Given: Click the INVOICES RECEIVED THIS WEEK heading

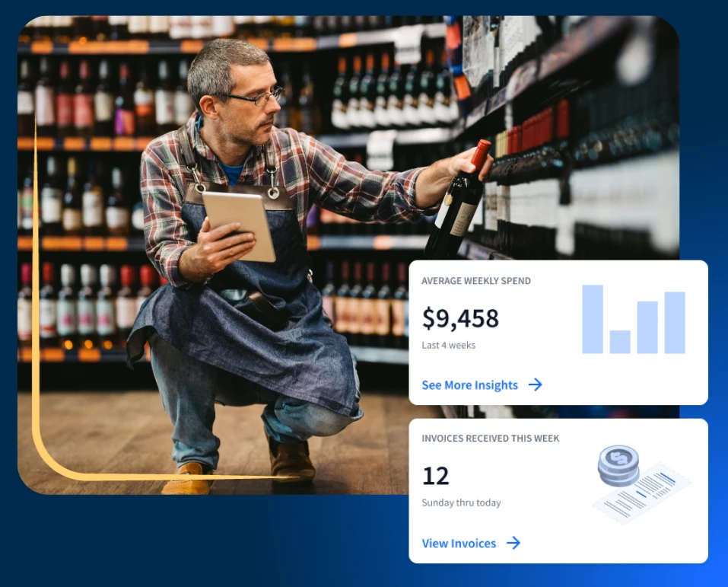Looking at the screenshot, I should (490, 439).
